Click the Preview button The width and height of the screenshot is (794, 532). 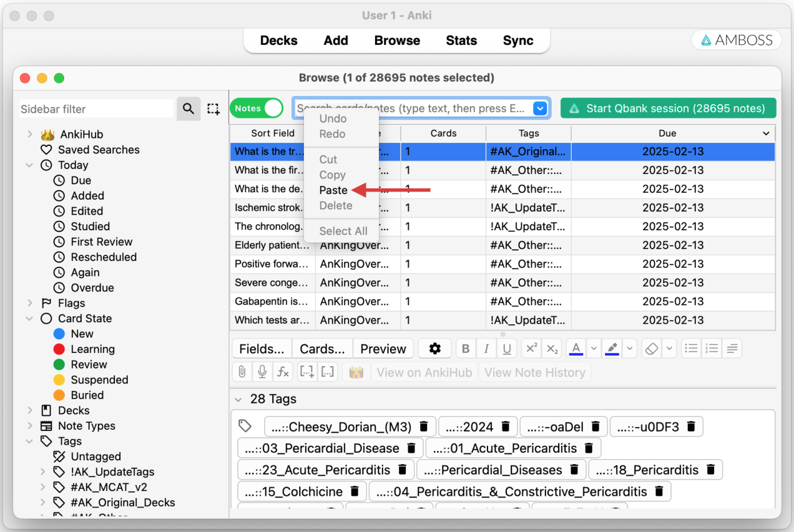[x=383, y=349]
